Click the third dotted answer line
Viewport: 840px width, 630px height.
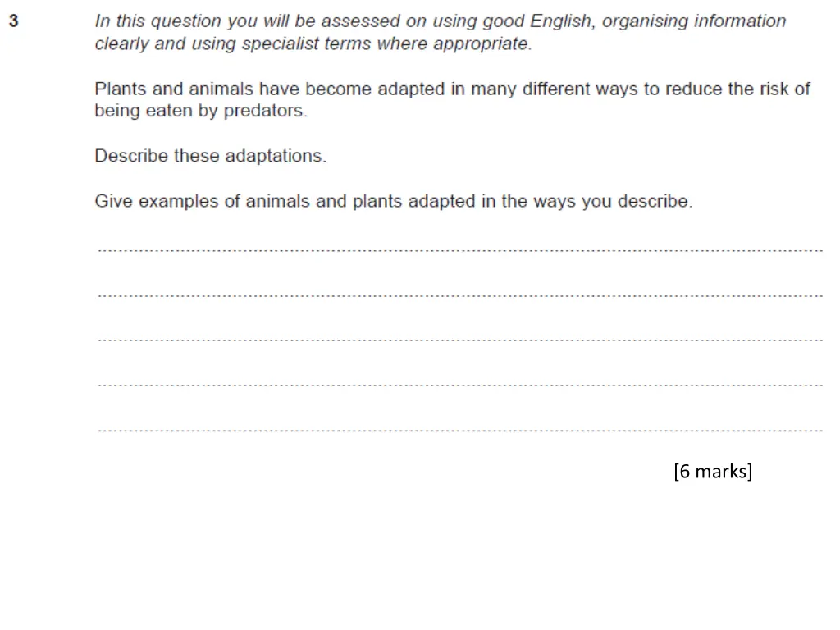point(460,340)
